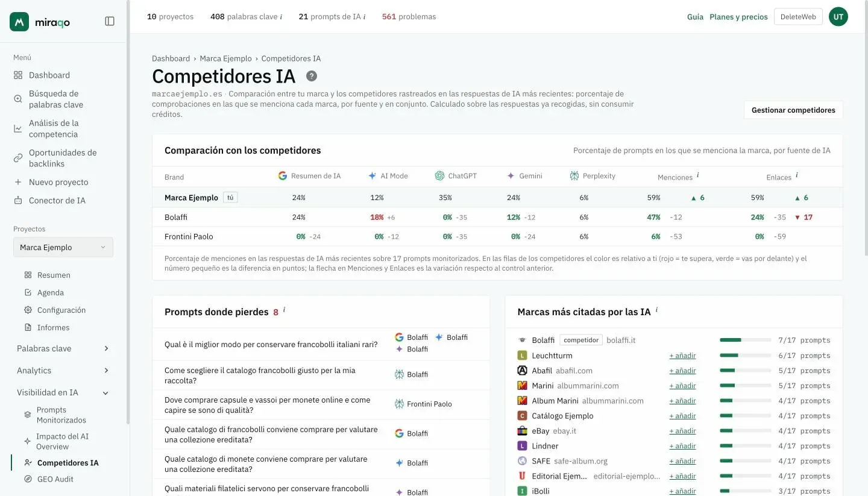The image size is (868, 496).
Task: Click the Google Resumen de IA icon
Action: pos(283,176)
